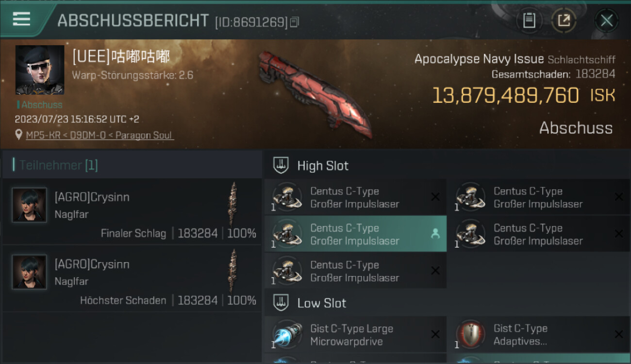
Task: Open Crysinn's portrait in Finaler Schlag row
Action: pos(29,205)
